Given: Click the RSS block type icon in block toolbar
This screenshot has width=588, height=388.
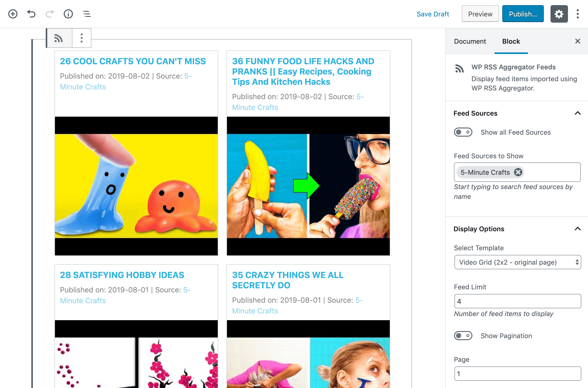Looking at the screenshot, I should [x=59, y=38].
